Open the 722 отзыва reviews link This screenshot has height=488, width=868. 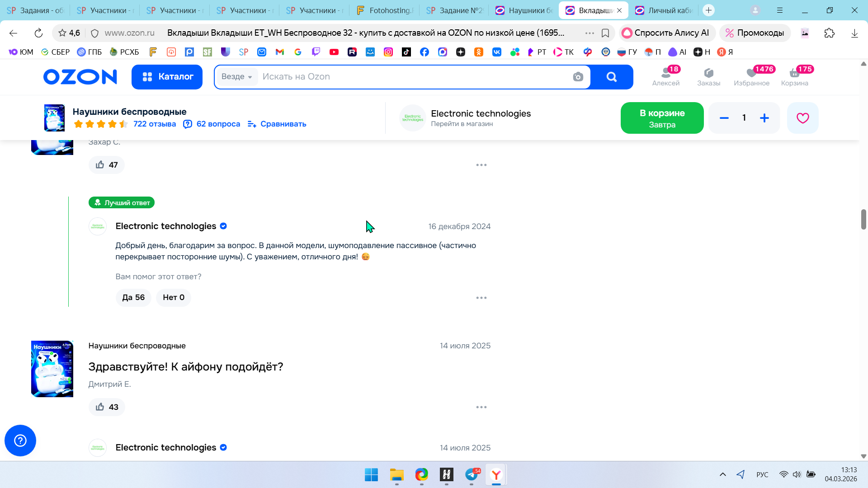coord(155,124)
